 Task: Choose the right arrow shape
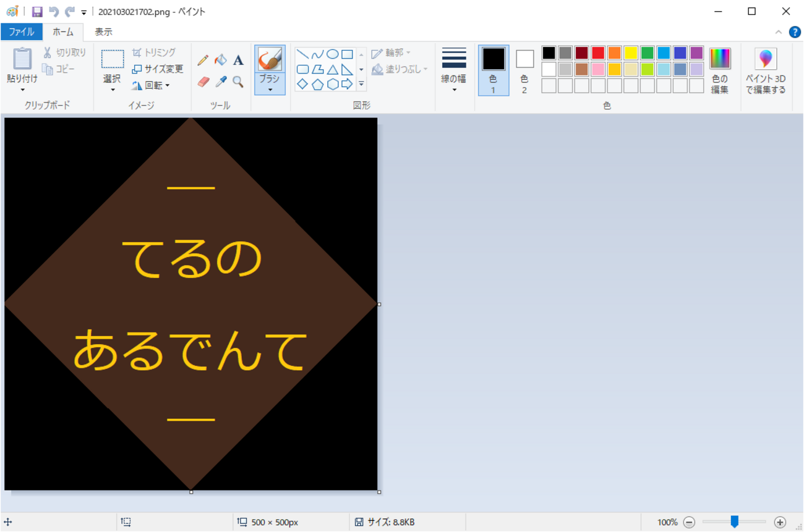347,84
